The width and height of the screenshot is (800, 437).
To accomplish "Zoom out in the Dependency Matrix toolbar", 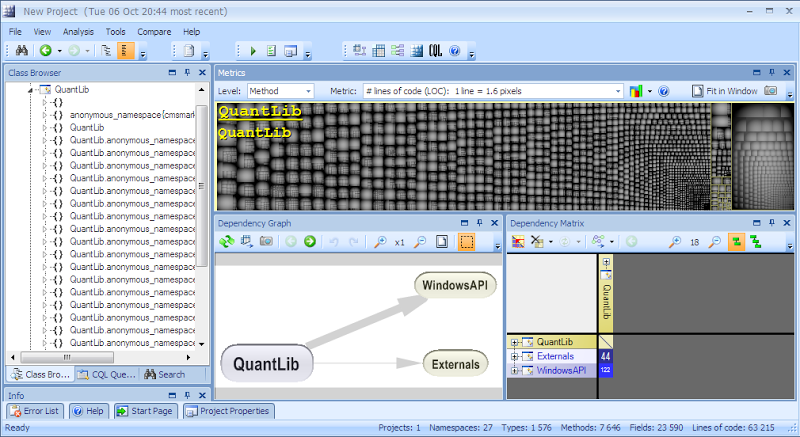I will [715, 242].
